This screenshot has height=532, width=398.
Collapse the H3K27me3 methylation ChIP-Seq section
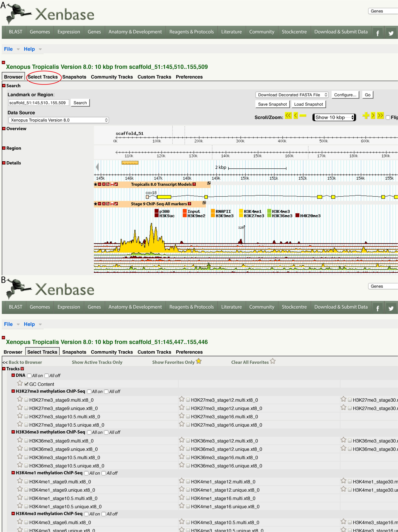[13, 391]
